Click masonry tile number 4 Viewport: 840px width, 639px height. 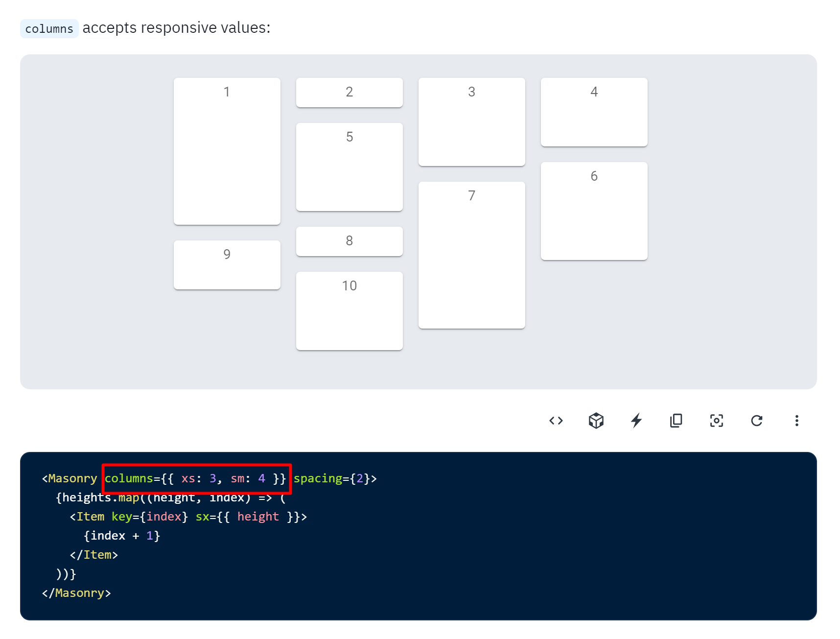(x=594, y=112)
